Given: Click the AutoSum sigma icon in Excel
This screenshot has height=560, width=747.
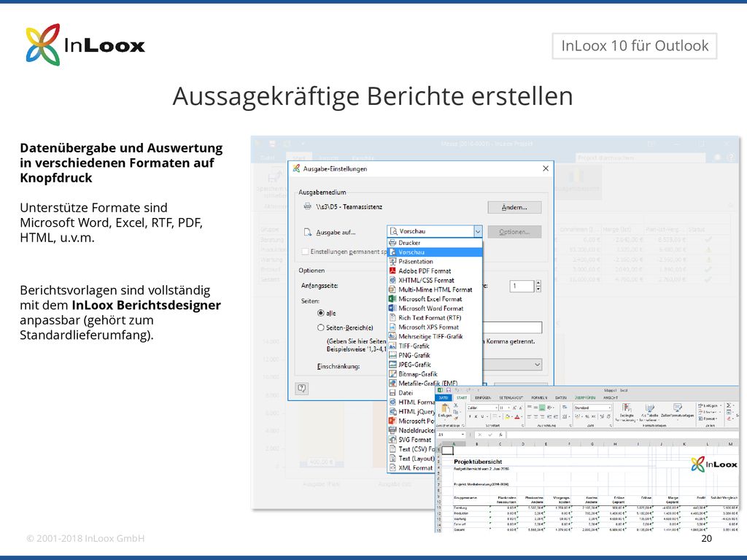Looking at the screenshot, I should 729,405.
